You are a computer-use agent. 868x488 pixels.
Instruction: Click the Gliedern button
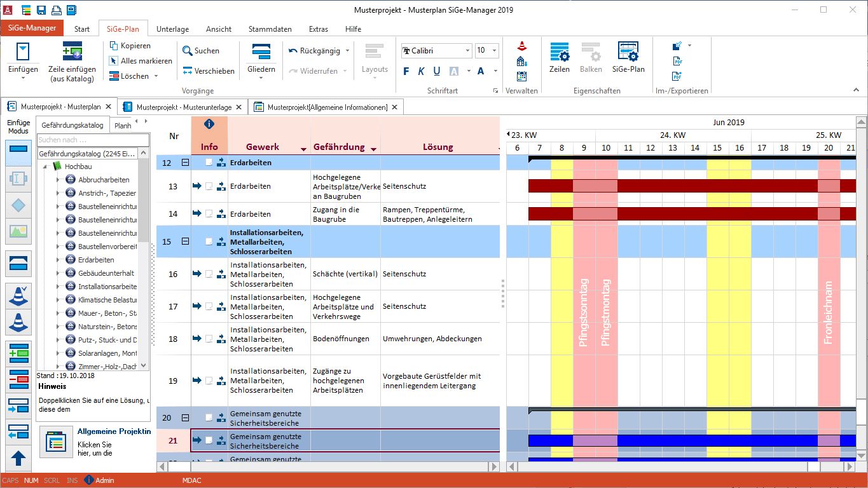pos(261,61)
